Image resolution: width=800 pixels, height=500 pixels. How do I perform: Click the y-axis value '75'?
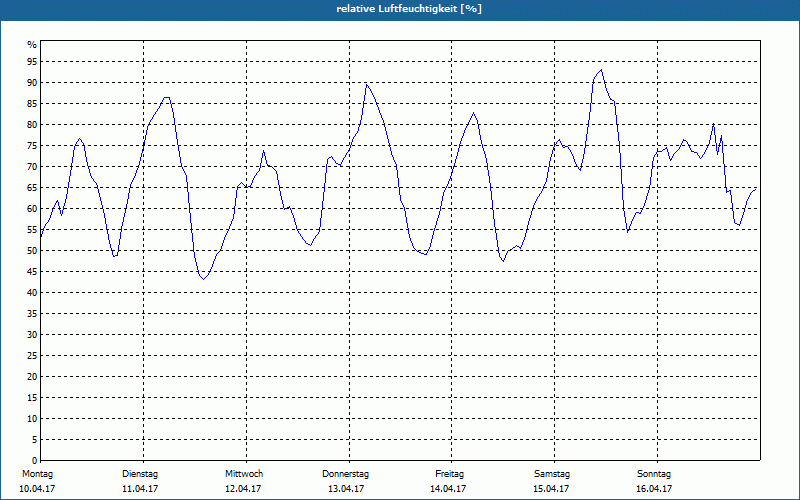click(x=32, y=145)
